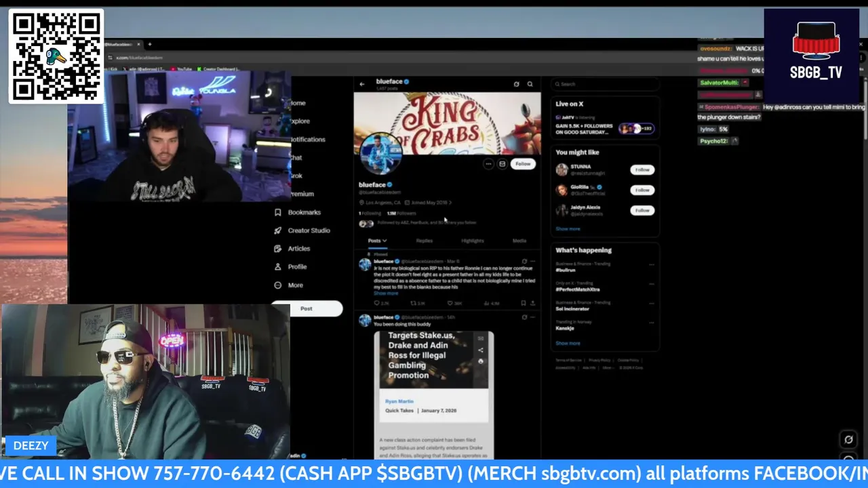Click the search magnifier in profile header
The width and height of the screenshot is (868, 488).
pos(530,84)
